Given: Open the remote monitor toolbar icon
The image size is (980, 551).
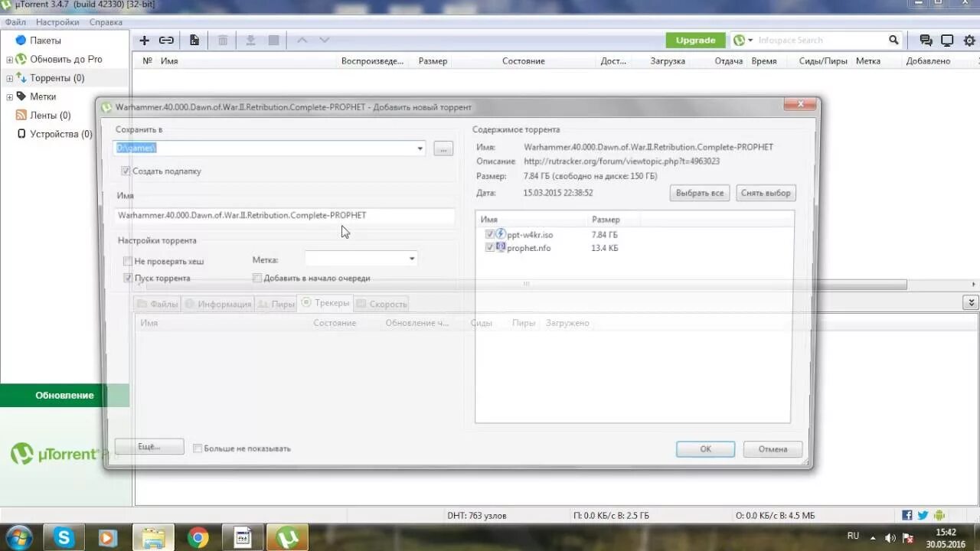Looking at the screenshot, I should coord(947,41).
